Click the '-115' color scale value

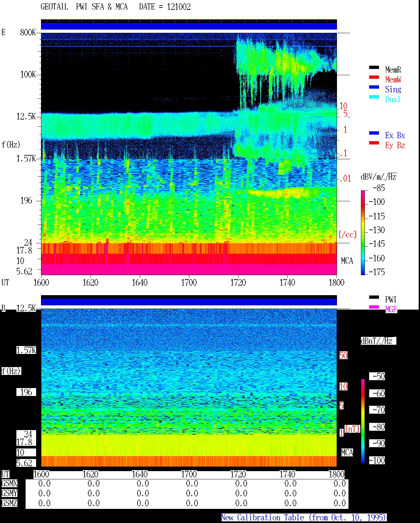[x=377, y=216]
